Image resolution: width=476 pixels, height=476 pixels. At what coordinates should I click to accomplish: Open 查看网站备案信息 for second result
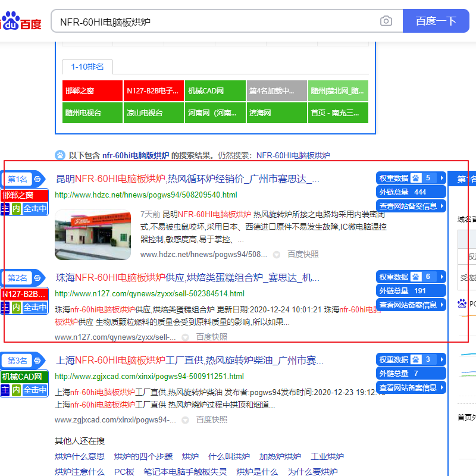(411, 305)
